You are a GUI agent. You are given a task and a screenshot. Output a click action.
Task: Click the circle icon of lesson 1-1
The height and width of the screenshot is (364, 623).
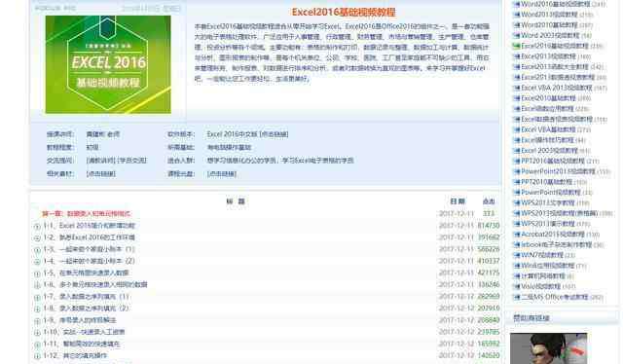[37, 226]
